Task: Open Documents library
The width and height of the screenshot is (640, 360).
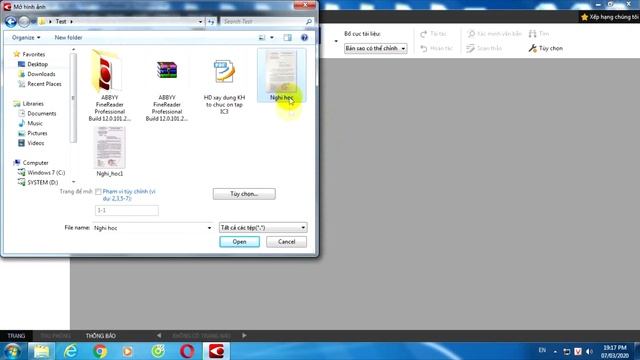Action: click(x=41, y=113)
